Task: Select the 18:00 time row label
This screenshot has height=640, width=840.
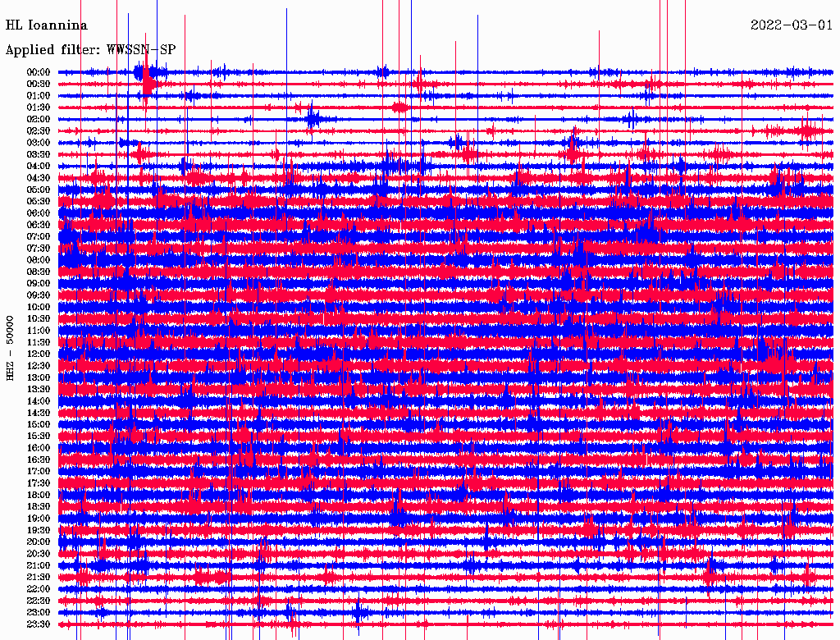Action: 39,495
